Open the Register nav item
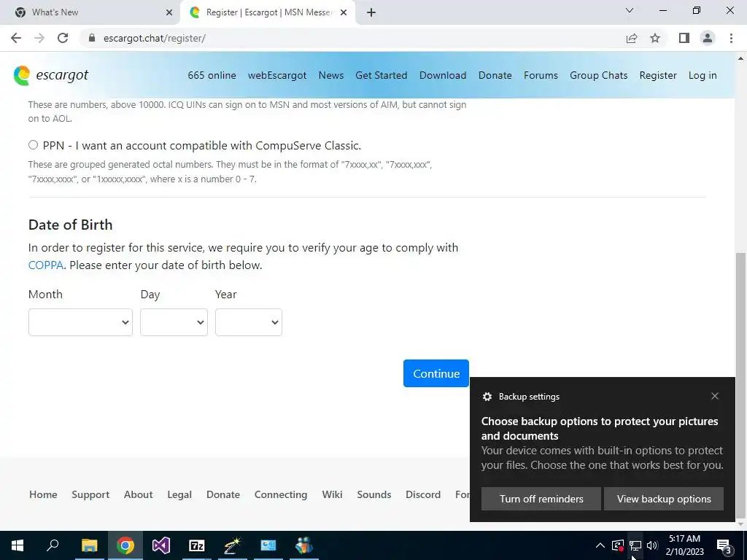The image size is (747, 560). tap(658, 75)
